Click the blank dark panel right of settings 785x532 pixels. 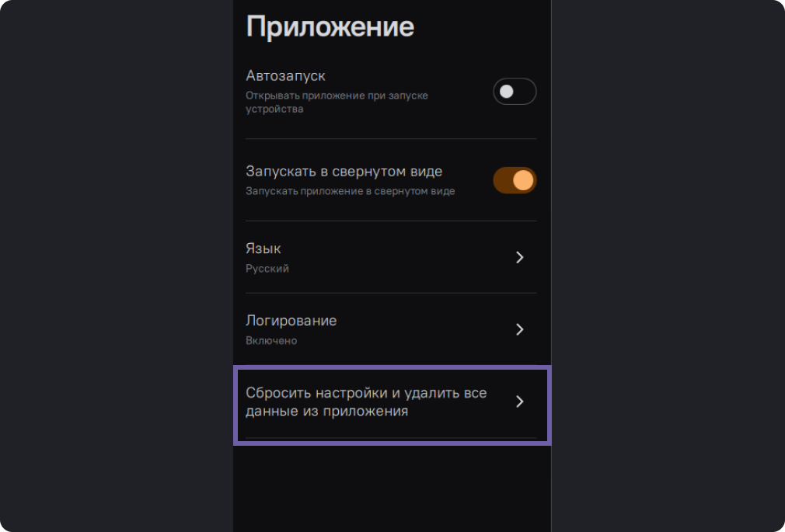pyautogui.click(x=667, y=264)
